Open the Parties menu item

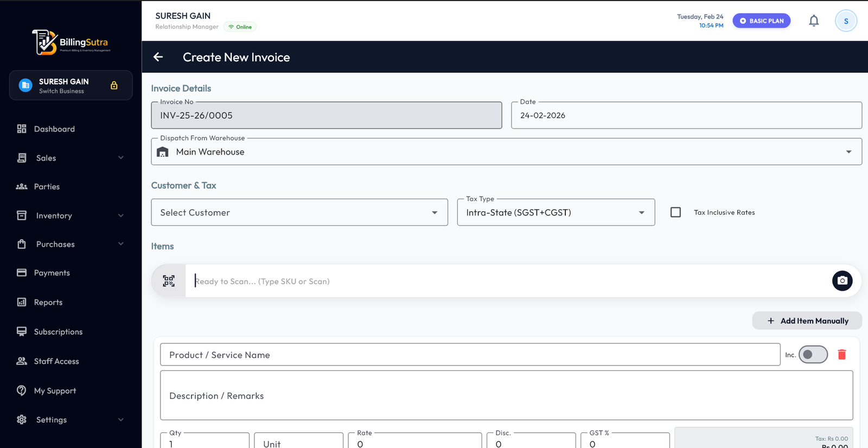click(71, 187)
